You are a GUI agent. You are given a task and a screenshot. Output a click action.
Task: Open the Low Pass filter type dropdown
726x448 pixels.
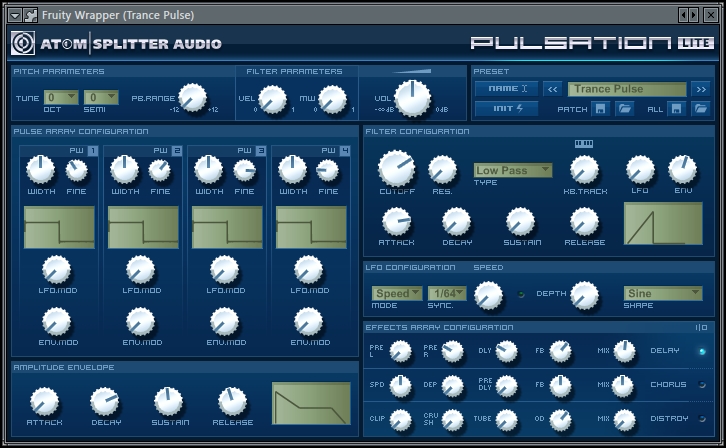513,170
